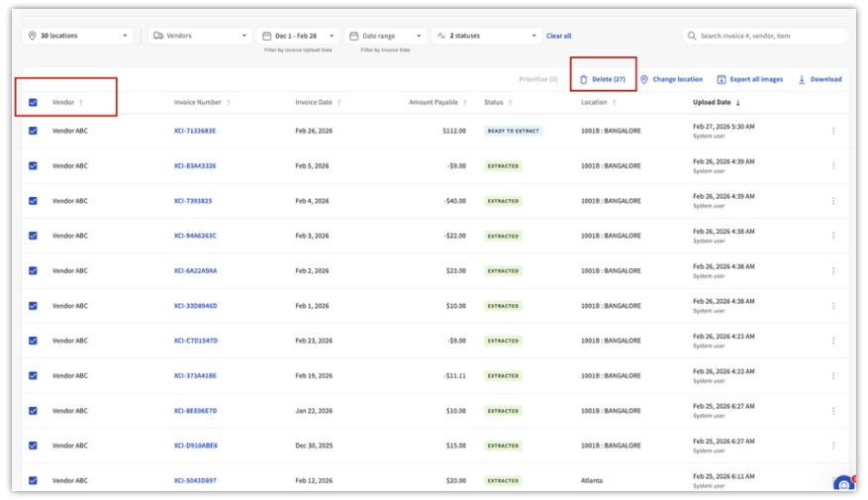Open the Dec 1 - Feb 28 date filter
Viewport: 868px width, 500px height.
coord(298,36)
